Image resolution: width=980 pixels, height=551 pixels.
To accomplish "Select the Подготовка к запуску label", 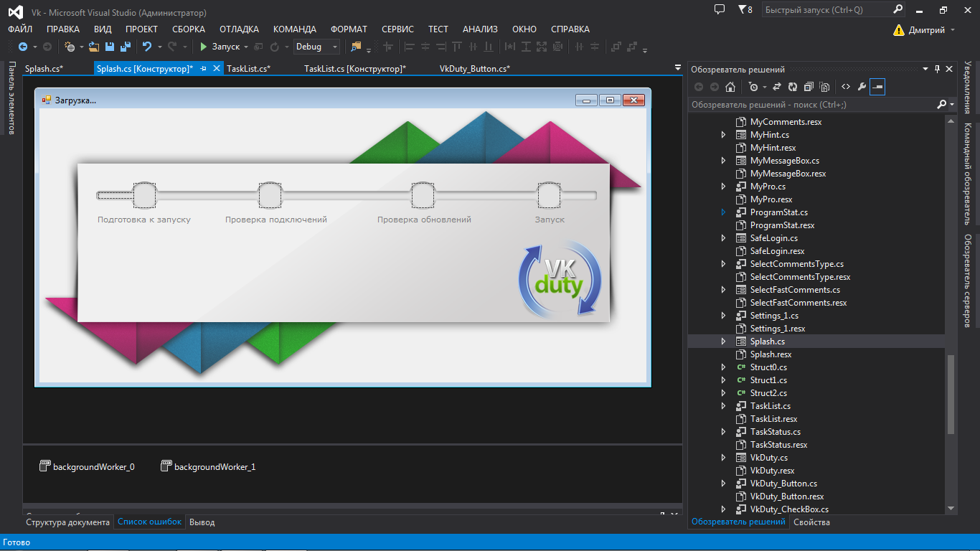I will tap(144, 220).
